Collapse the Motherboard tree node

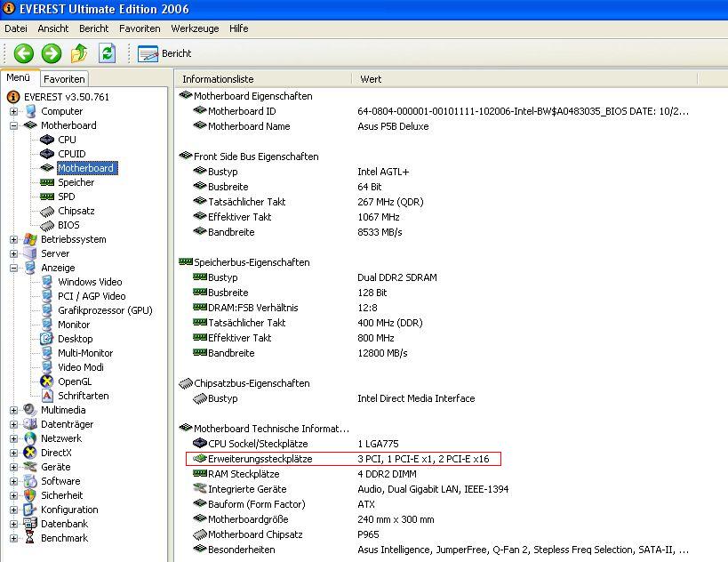pos(13,126)
